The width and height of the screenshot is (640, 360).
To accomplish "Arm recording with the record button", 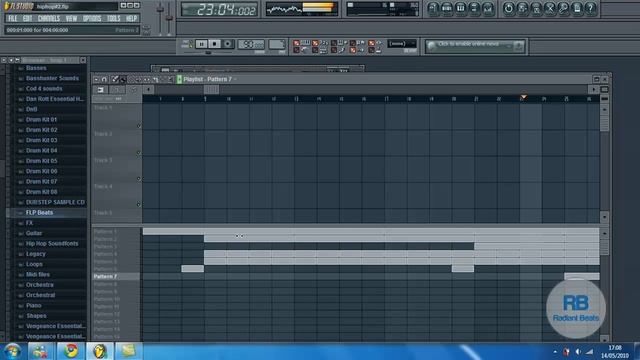I will point(228,44).
